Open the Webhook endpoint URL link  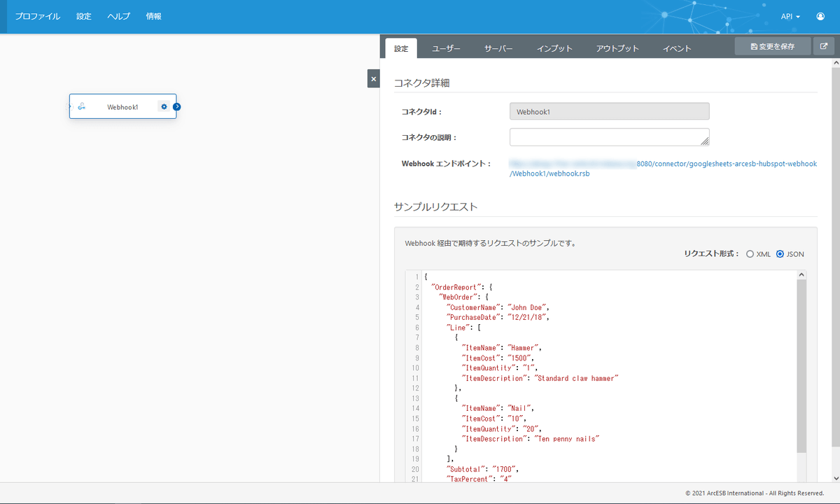click(663, 169)
